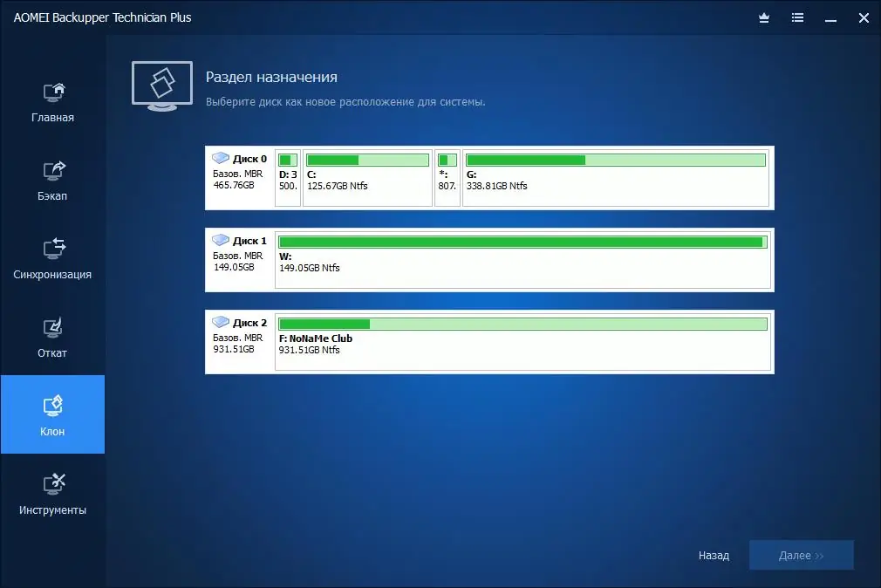Click the Назад button

pyautogui.click(x=713, y=555)
